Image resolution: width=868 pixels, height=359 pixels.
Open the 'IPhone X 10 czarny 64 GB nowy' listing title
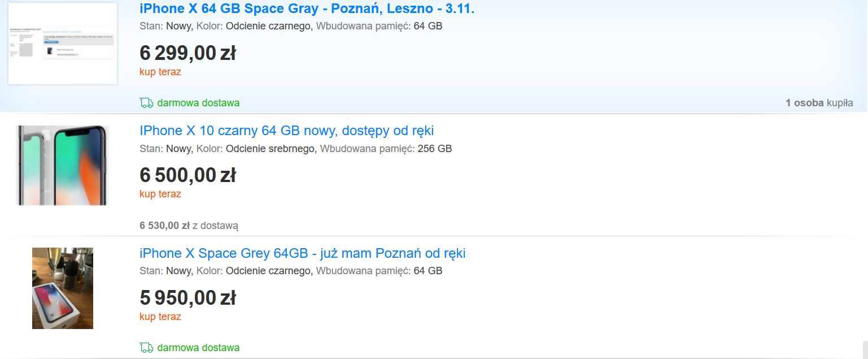tap(286, 131)
